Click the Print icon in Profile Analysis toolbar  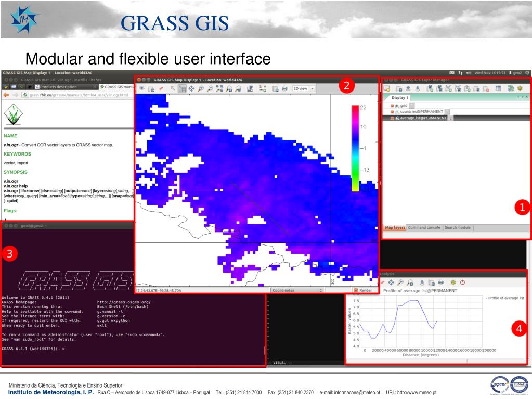click(440, 282)
